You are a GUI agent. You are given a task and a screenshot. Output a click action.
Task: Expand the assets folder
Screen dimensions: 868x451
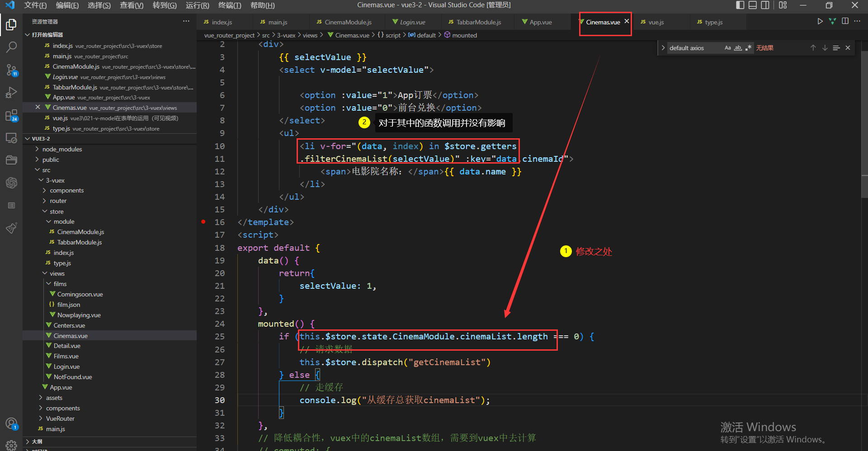54,398
